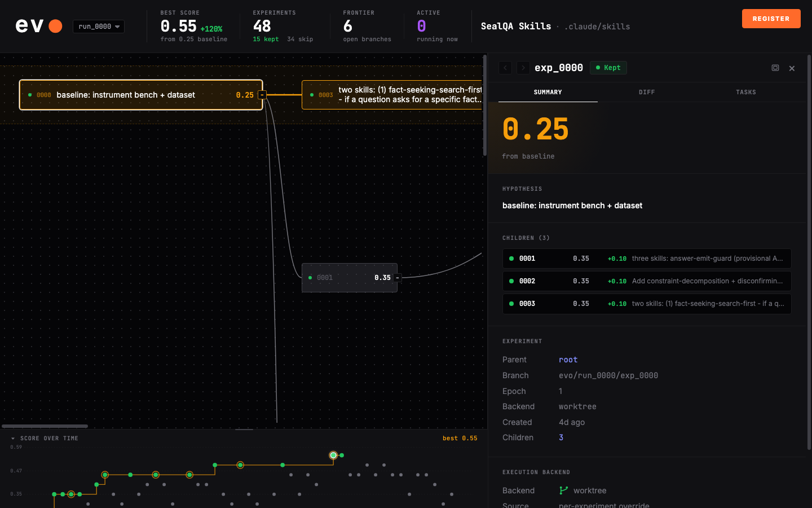Click the best score marker on chart

click(x=333, y=455)
